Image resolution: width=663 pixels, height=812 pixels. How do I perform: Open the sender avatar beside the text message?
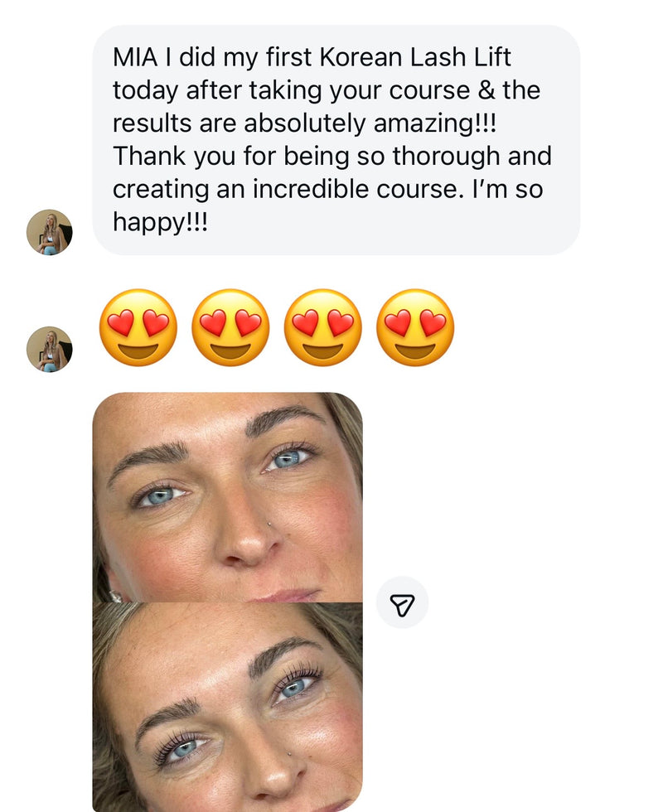coord(50,232)
